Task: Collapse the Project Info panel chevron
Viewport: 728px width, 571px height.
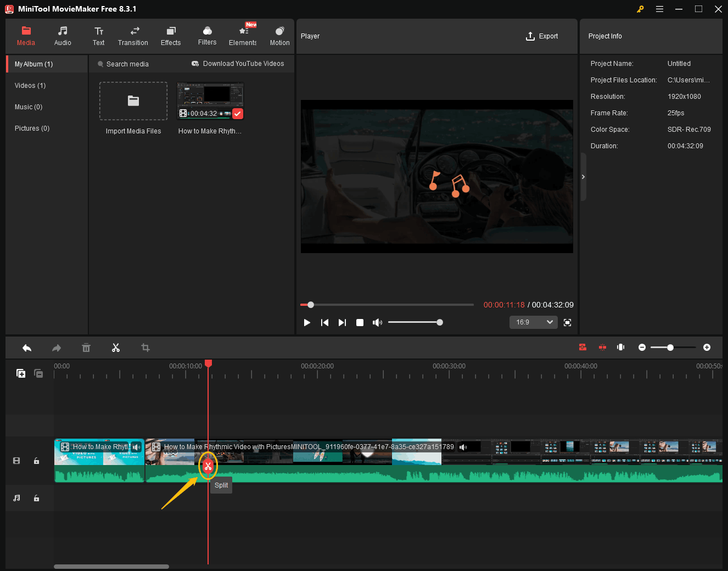Action: 583,177
